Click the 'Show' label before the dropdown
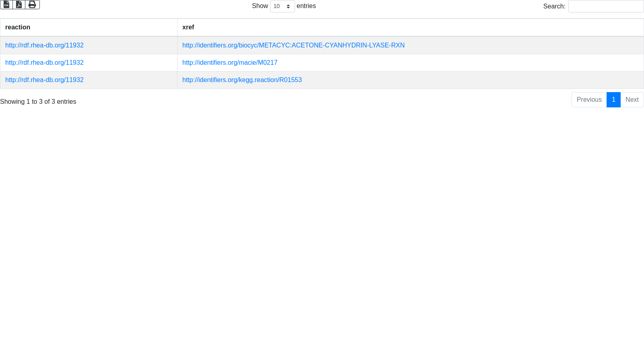Screen dimensions: 644x362 tap(260, 6)
